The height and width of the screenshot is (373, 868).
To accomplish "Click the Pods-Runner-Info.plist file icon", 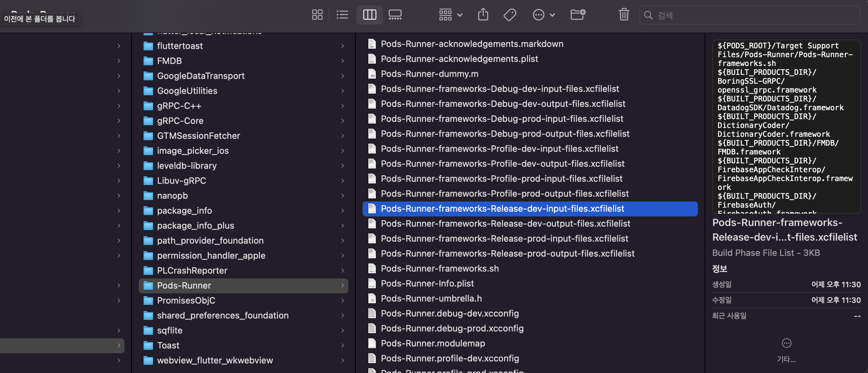I will [372, 283].
